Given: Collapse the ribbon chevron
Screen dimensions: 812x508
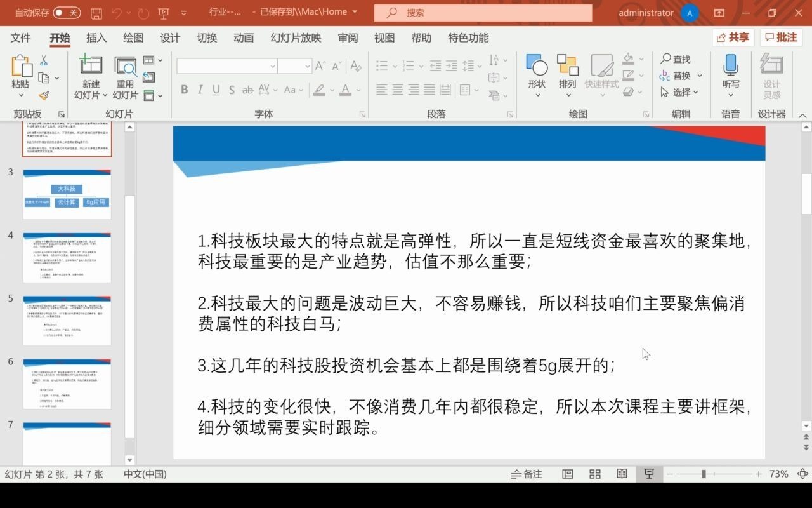Looking at the screenshot, I should (x=802, y=115).
